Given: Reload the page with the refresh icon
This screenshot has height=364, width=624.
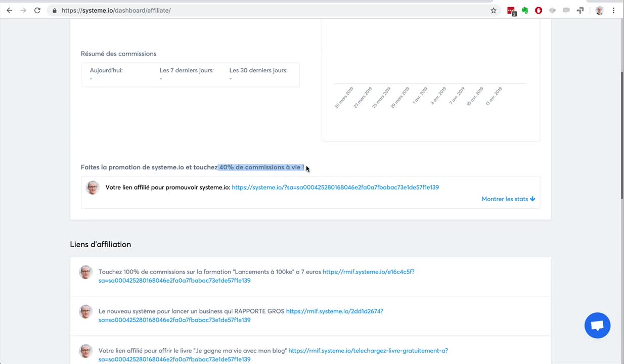Looking at the screenshot, I should [37, 10].
